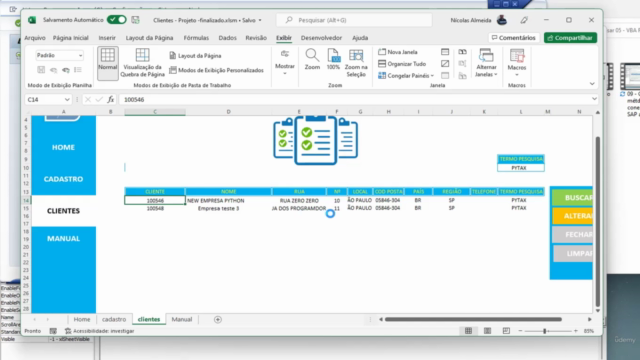Click the orange ALTERAR button

click(x=573, y=216)
